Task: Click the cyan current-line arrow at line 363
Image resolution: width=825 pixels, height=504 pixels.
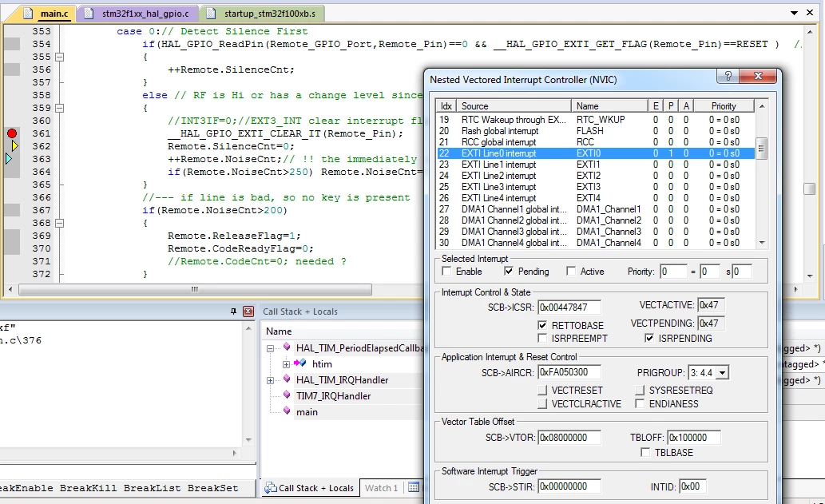Action: pos(9,158)
